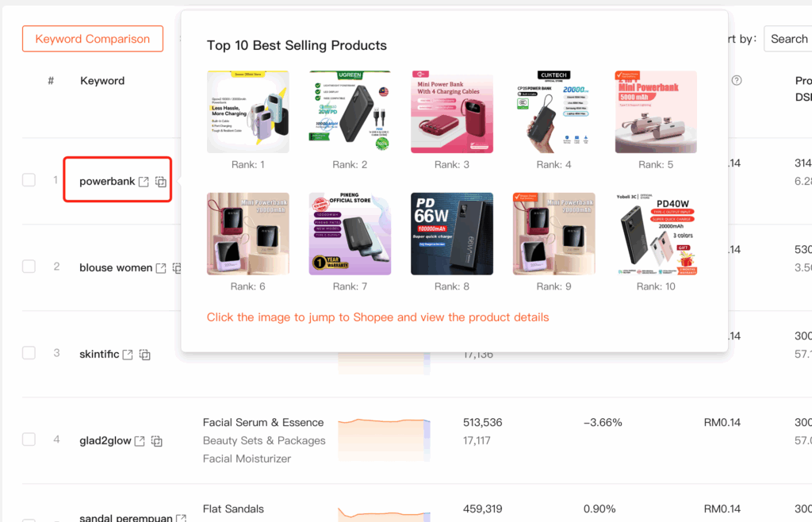Tick the blouse women row checkbox
This screenshot has width=812, height=522.
29,267
